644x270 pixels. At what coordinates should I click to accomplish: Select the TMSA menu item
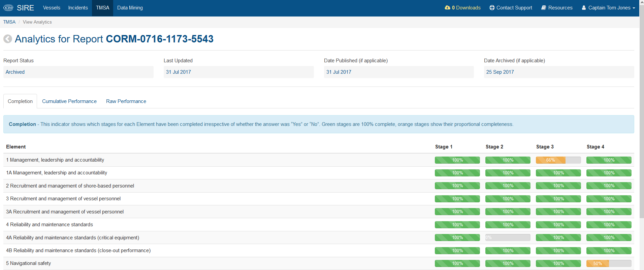click(x=102, y=8)
